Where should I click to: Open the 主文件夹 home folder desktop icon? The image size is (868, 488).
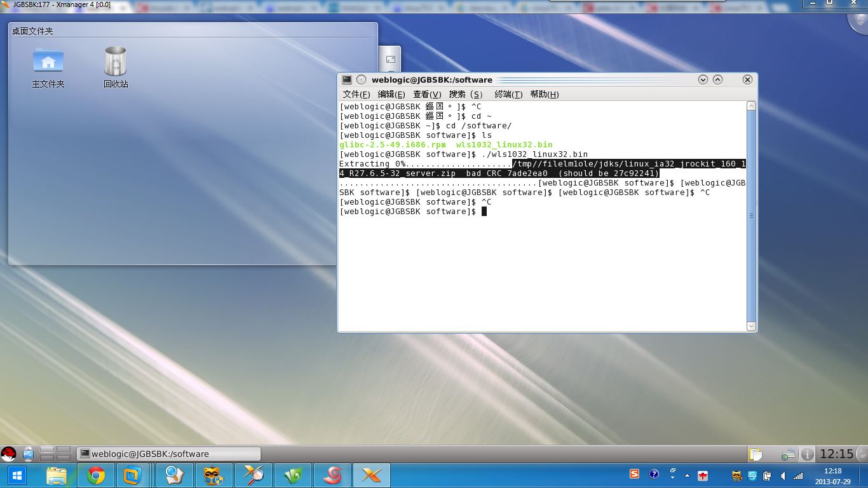pos(48,60)
